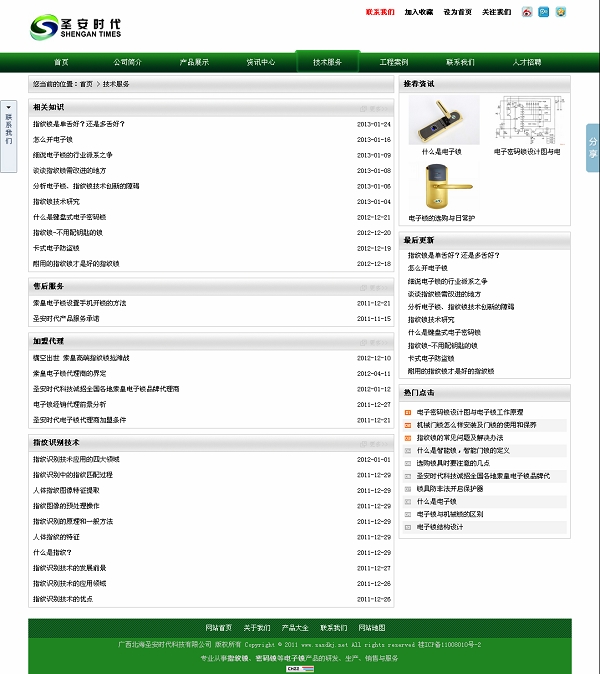Open the 产品展示 navigation menu
Image resolution: width=600 pixels, height=674 pixels.
(x=194, y=62)
